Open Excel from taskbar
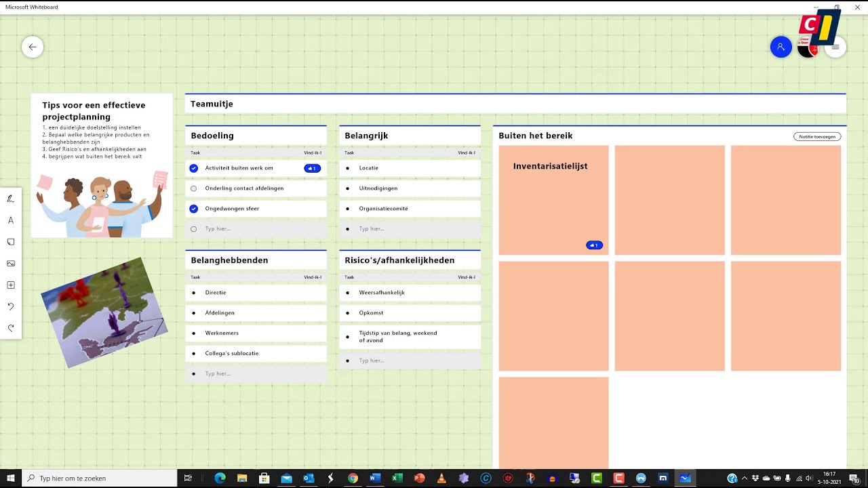Viewport: 868px width, 488px height. point(397,478)
